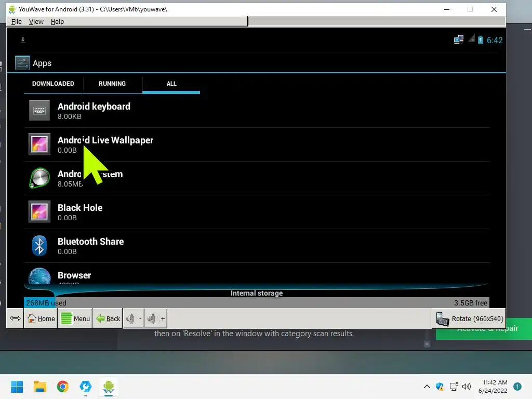Open the Browser globe icon

39,276
